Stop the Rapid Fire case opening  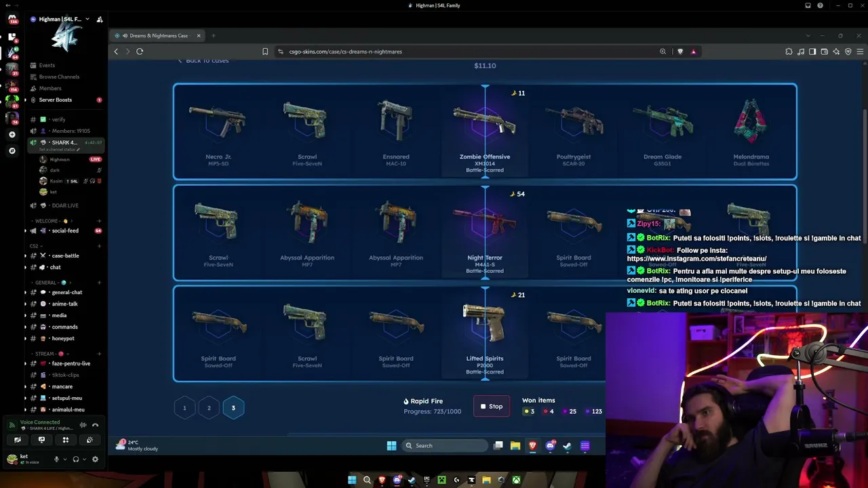pos(492,407)
